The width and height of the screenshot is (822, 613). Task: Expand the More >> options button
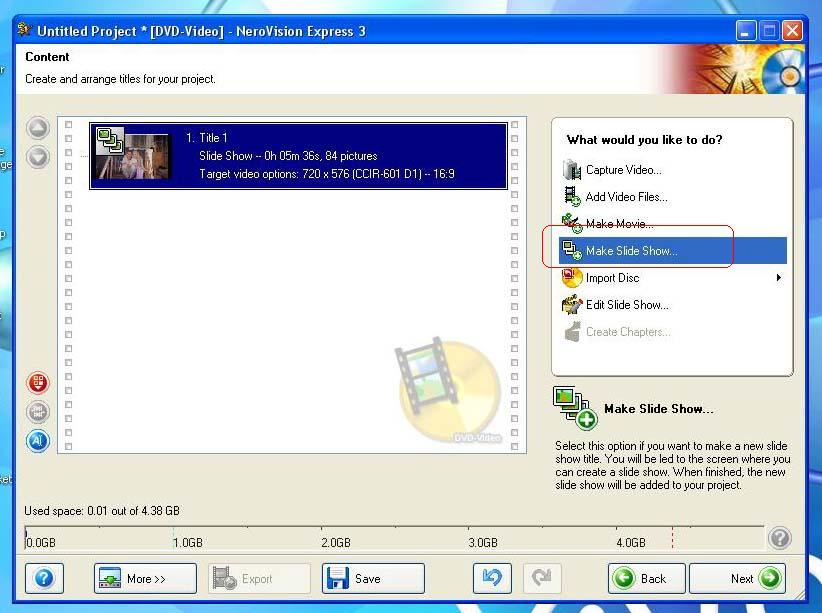click(x=145, y=578)
